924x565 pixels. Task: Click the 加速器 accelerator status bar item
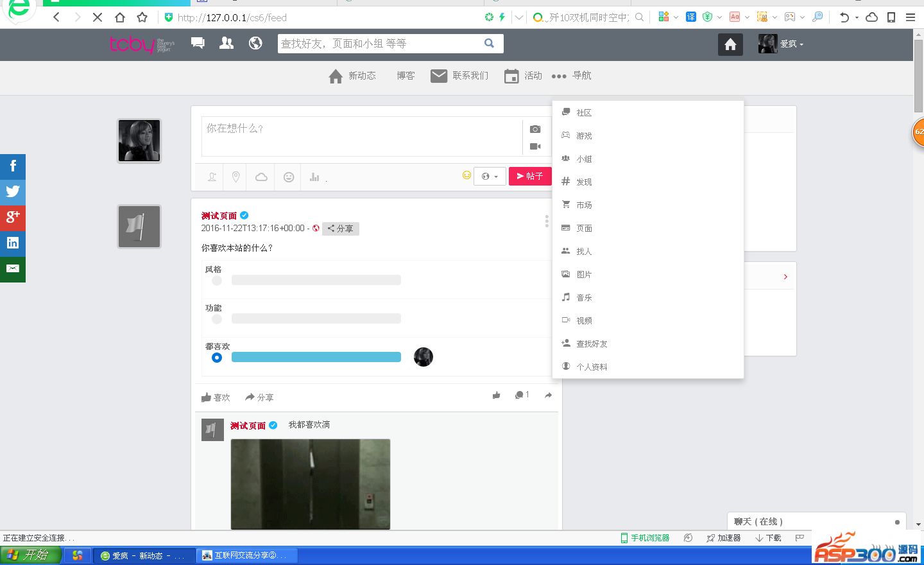[724, 538]
